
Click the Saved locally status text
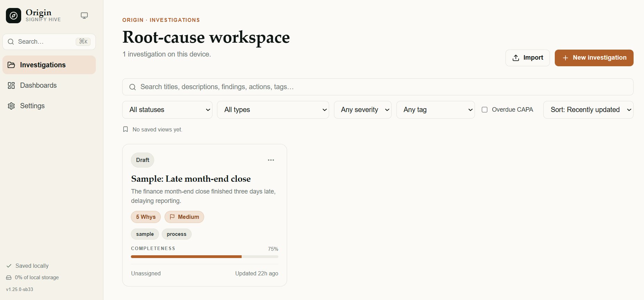tap(32, 266)
